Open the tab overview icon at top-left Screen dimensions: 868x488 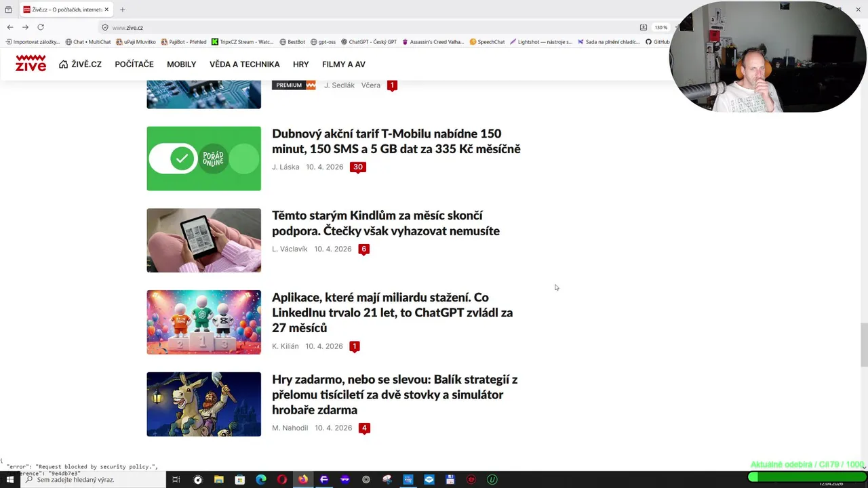(8, 9)
